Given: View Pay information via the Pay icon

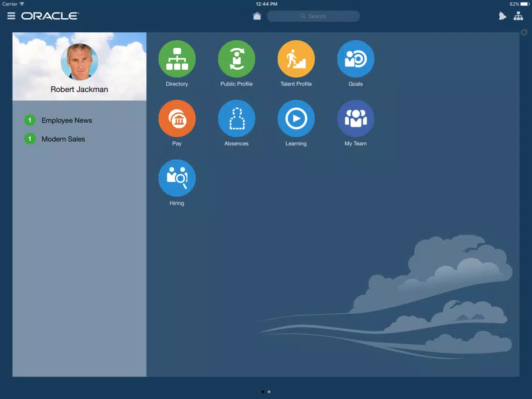Looking at the screenshot, I should coord(177,118).
